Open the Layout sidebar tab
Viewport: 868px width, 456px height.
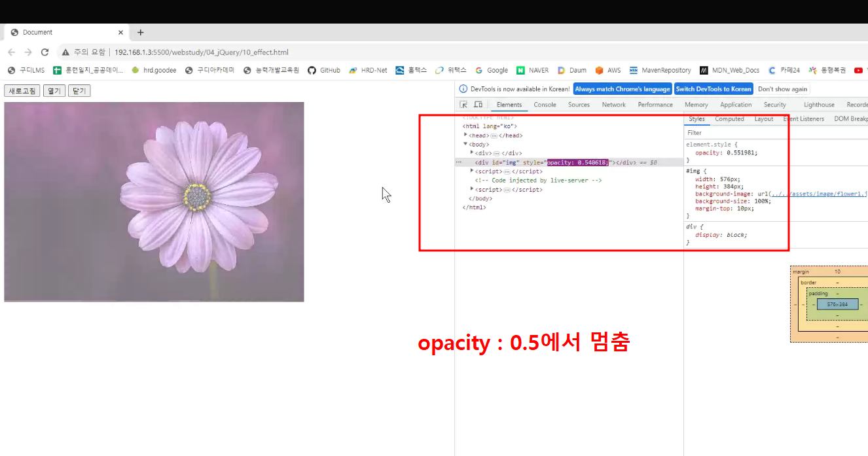coord(763,119)
